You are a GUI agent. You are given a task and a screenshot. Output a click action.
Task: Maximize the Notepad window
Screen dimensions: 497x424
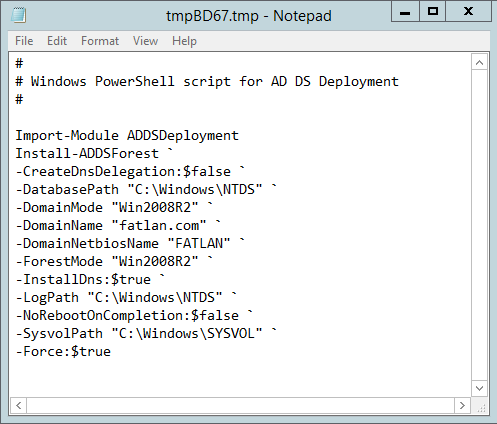point(433,12)
